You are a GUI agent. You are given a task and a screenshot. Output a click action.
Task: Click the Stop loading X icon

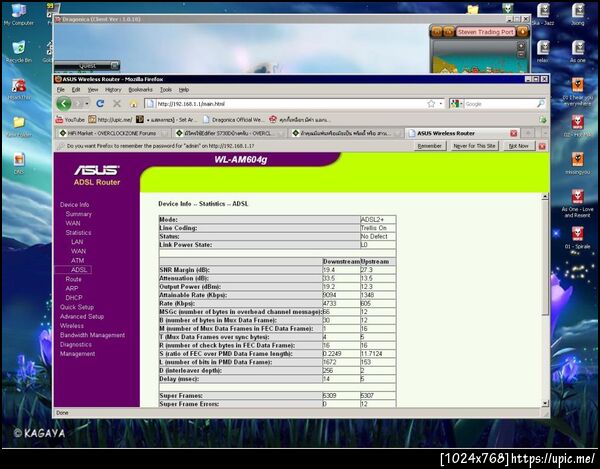117,104
